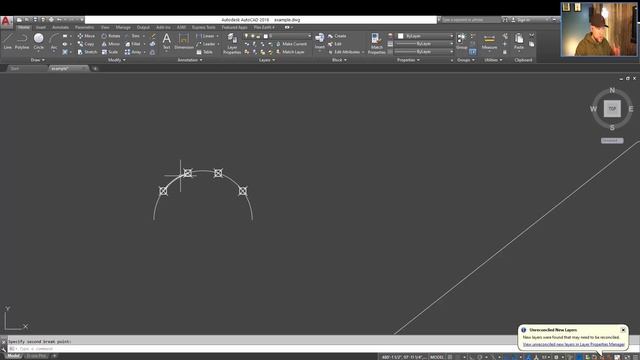Click Edit Attributes

click(x=344, y=52)
